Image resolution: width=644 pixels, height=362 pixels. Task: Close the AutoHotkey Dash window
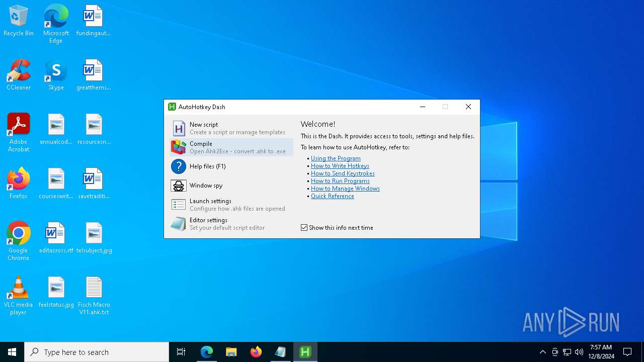(468, 107)
